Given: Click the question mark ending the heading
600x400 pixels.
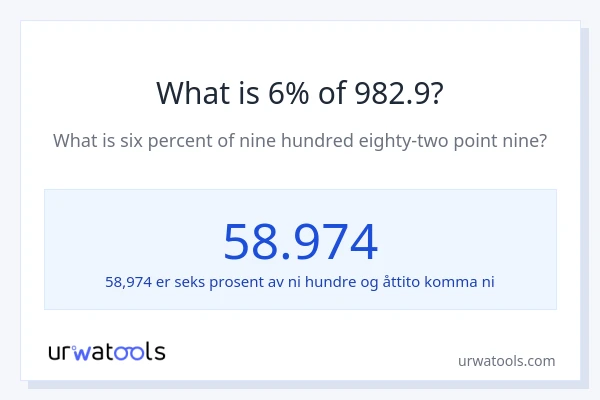Looking at the screenshot, I should tap(436, 93).
